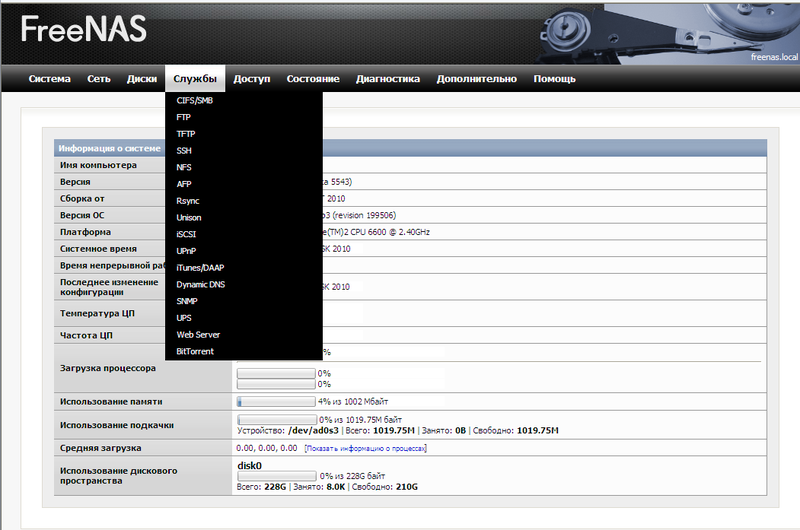Open the Система menu
Screen dimensions: 800x530
click(49, 79)
